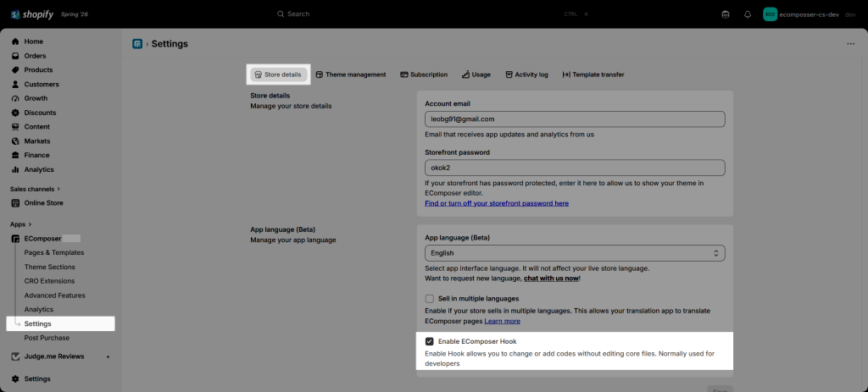The image size is (868, 392).
Task: Click the Analytics bar chart icon
Action: pyautogui.click(x=15, y=169)
